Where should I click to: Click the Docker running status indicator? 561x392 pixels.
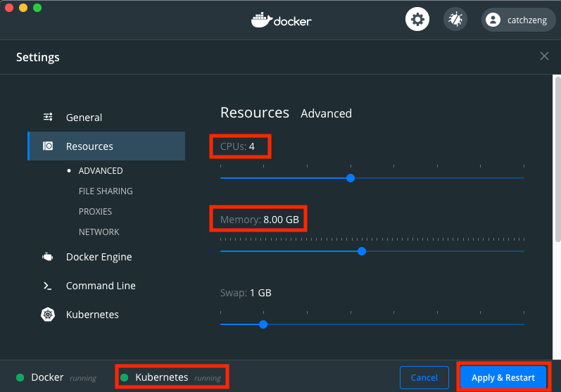20,378
